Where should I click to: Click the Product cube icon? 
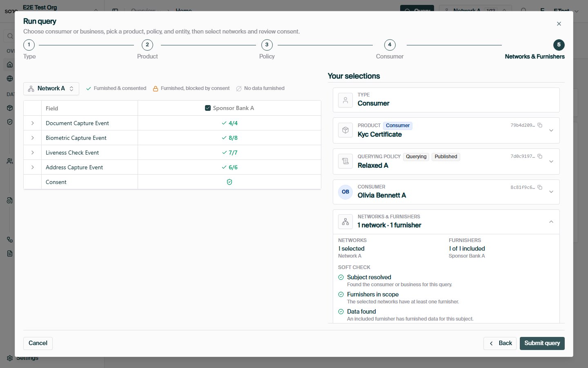[x=345, y=130]
